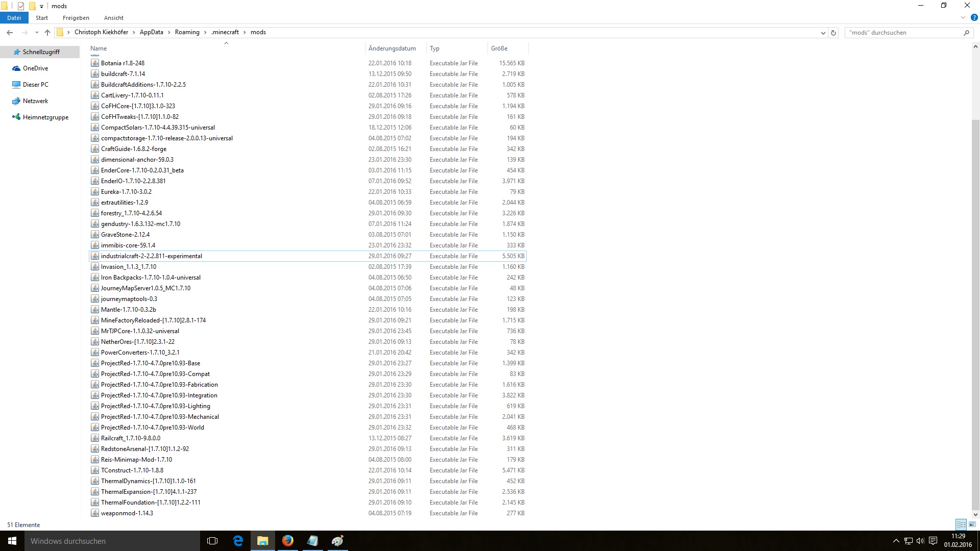
Task: Open the Ansicht ribbon tab
Action: (x=113, y=17)
